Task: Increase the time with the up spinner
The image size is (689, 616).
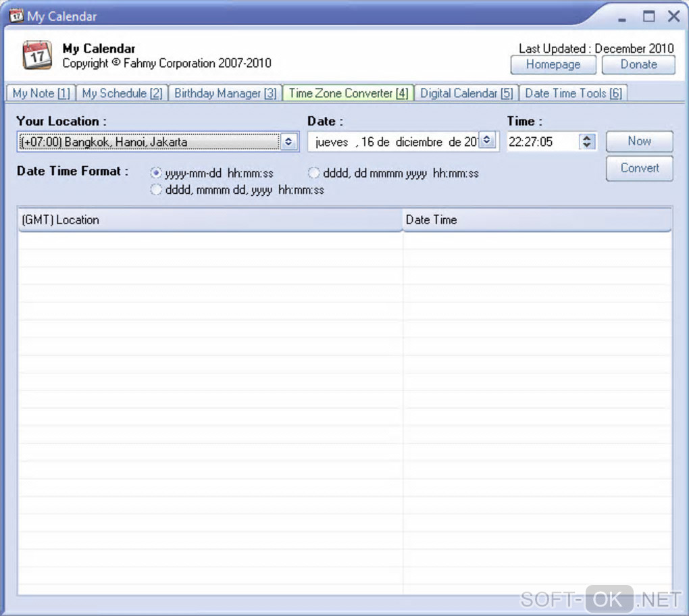Action: (587, 138)
